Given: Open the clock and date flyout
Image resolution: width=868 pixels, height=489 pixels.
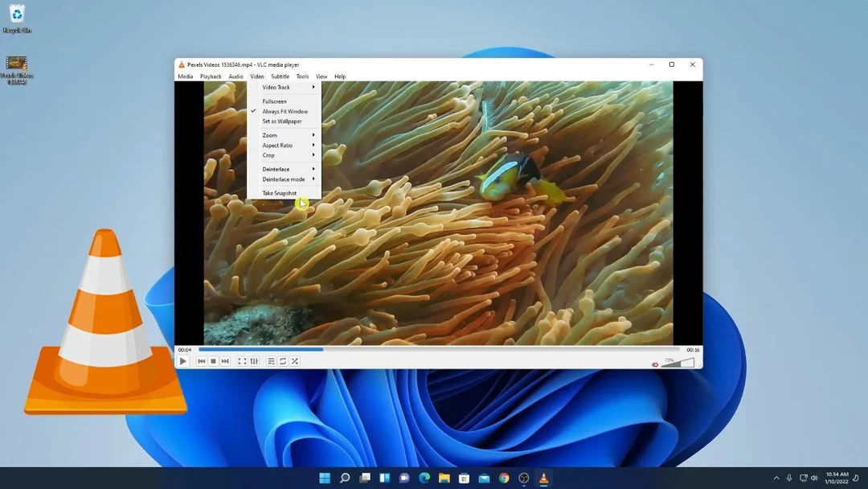Looking at the screenshot, I should (x=837, y=478).
